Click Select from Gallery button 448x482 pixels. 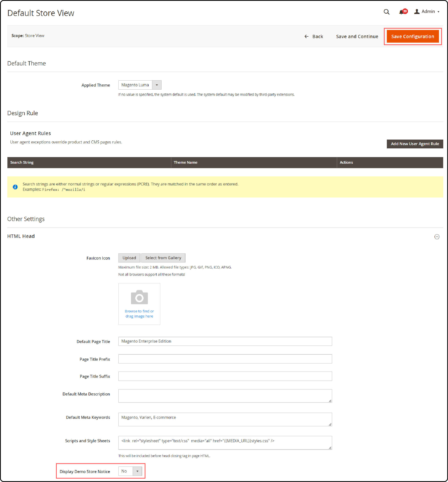tap(163, 258)
